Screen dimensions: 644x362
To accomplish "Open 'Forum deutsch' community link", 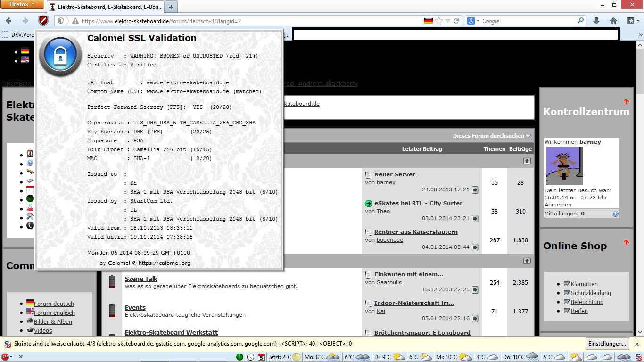I will pyautogui.click(x=54, y=304).
